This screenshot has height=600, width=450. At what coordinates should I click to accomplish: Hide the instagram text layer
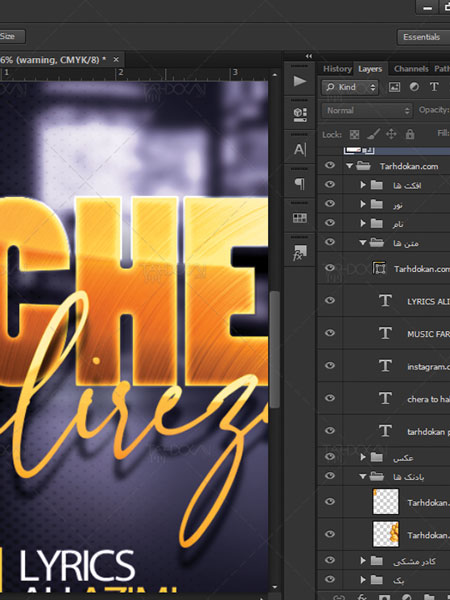point(330,365)
